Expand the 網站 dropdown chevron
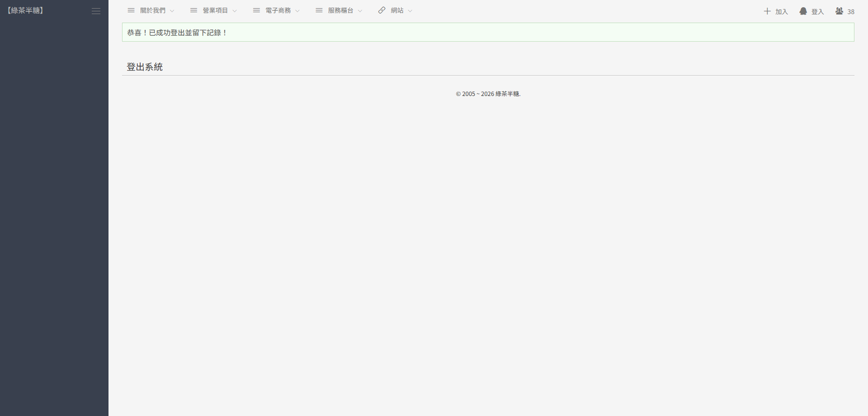 pyautogui.click(x=410, y=11)
